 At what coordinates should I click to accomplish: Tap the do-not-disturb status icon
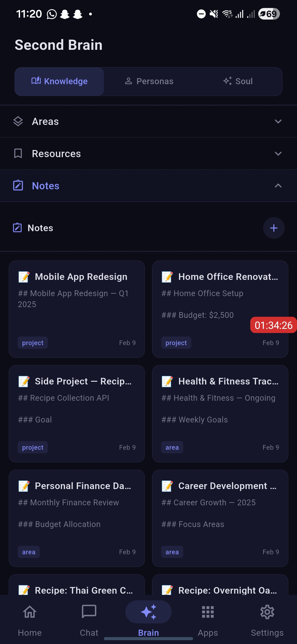201,14
